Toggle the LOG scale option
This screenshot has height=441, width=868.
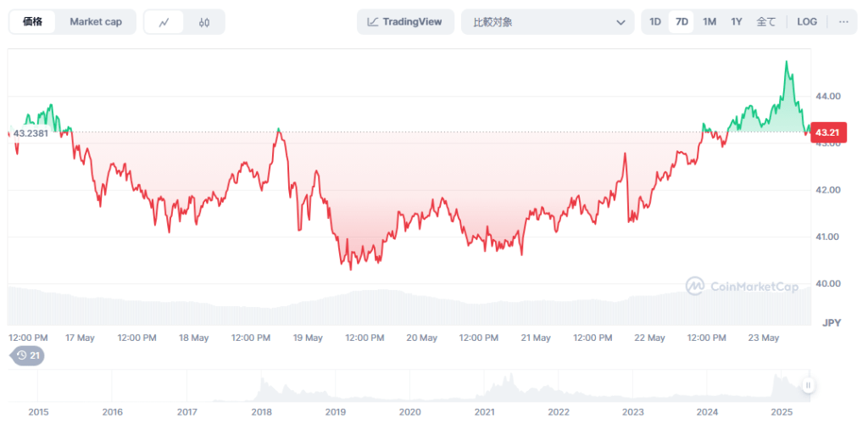click(807, 22)
